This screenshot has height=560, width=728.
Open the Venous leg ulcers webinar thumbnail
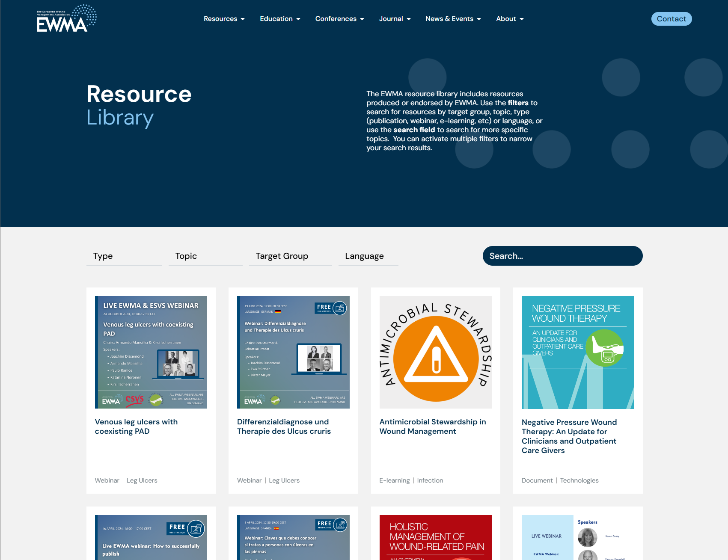(151, 352)
